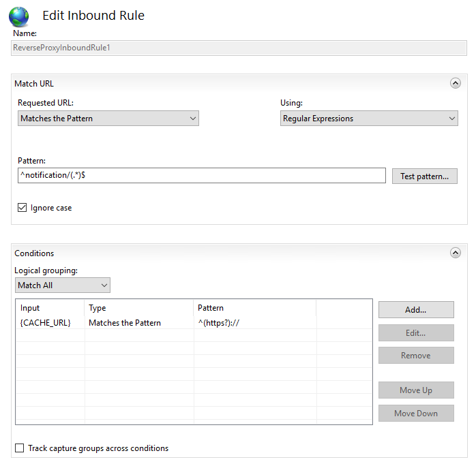The width and height of the screenshot is (476, 466).
Task: Click into the Pattern text field
Action: (x=201, y=176)
